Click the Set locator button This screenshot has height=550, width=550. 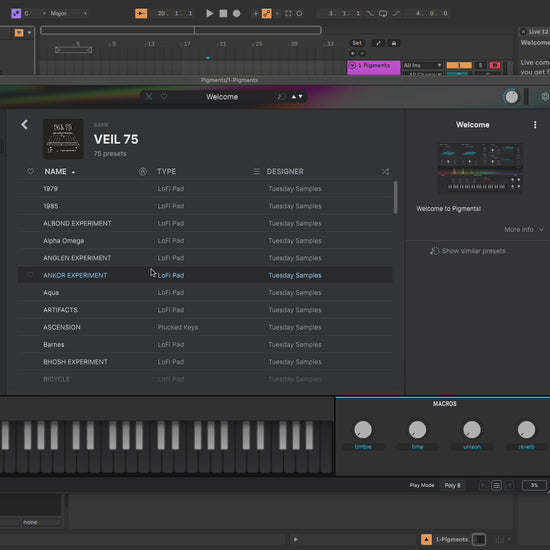pyautogui.click(x=357, y=43)
